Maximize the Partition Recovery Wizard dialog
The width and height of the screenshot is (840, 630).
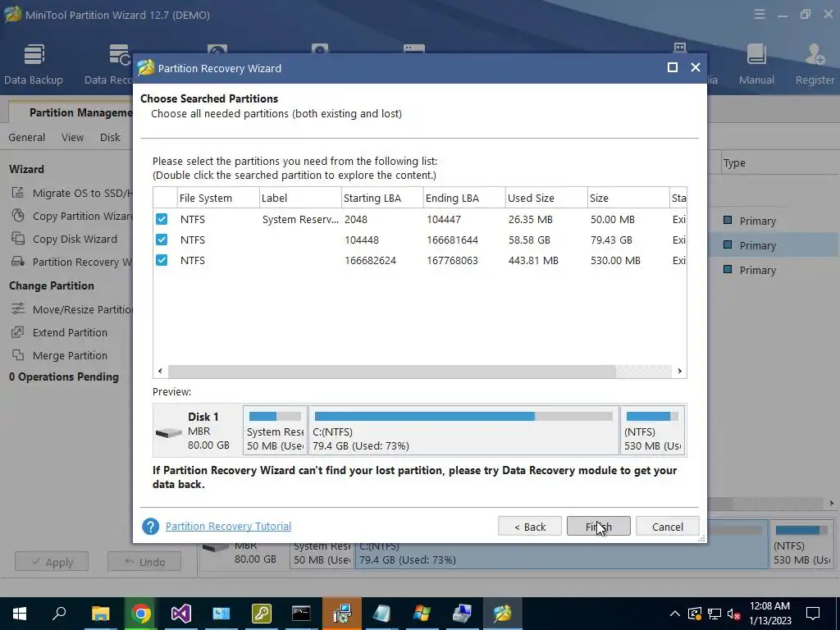point(673,67)
